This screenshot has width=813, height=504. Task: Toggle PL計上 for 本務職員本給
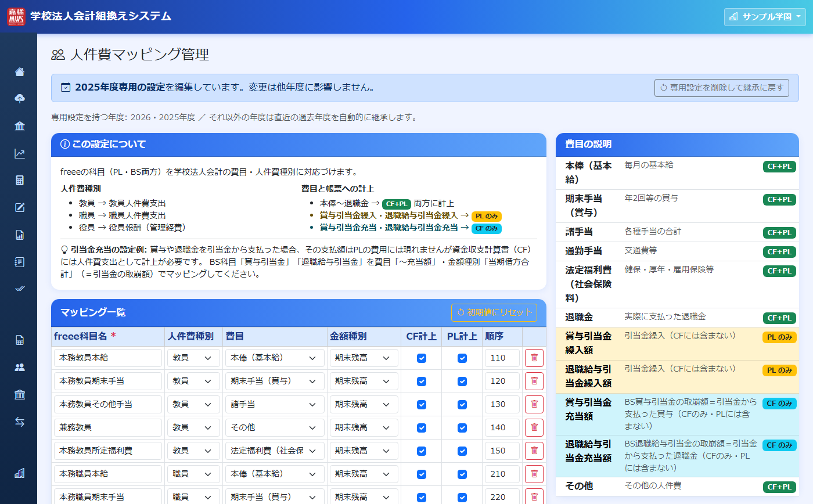pos(462,474)
